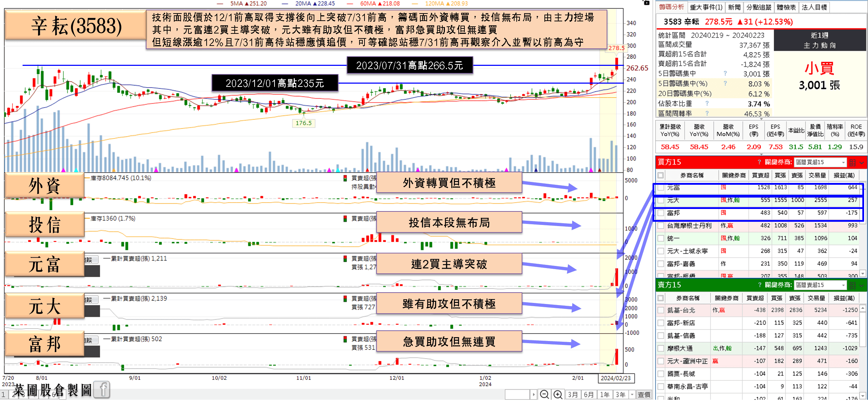868x409 pixels.
Task: Click the 278.5 high price label
Action: [x=616, y=48]
